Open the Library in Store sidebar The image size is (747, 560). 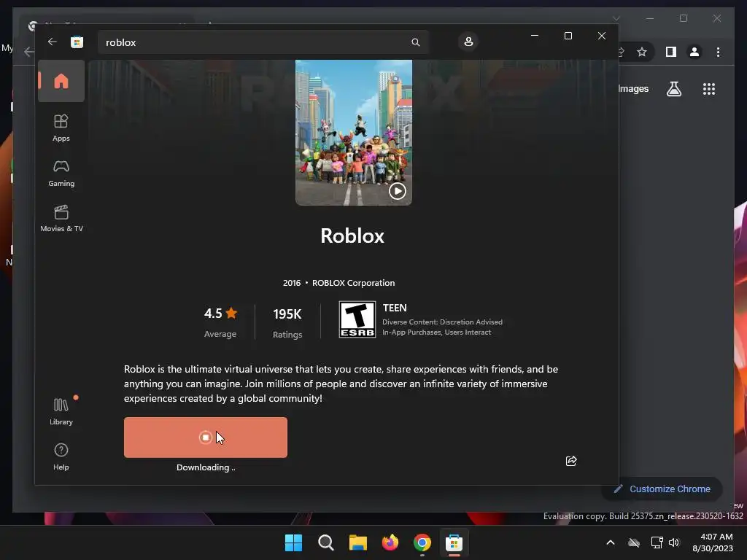pyautogui.click(x=61, y=411)
